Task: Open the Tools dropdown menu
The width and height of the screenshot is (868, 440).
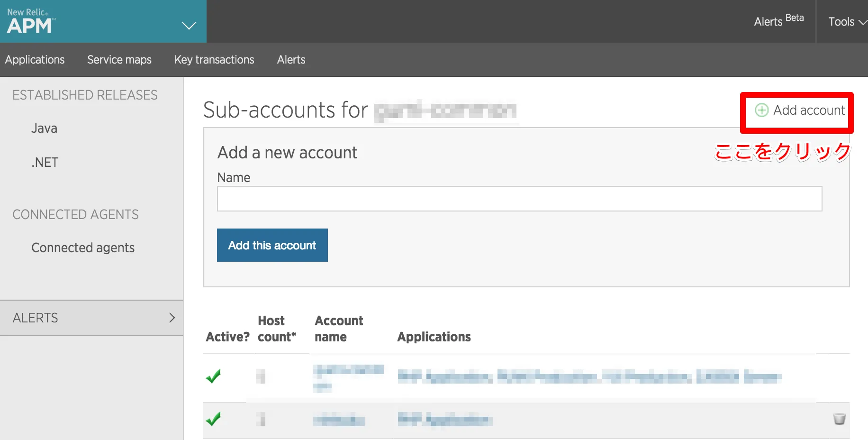Action: 847,22
